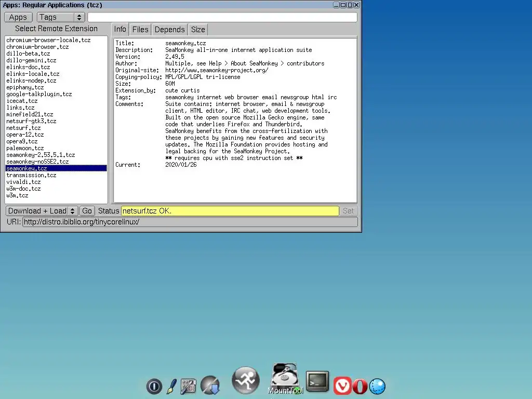Launch the Apps download icon in dock
Screen dimensions: 532x399
(210, 385)
